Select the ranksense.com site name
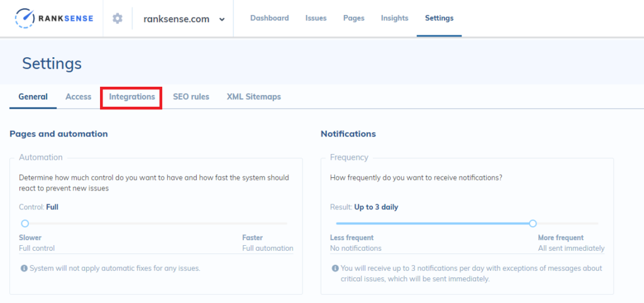Image resolution: width=644 pixels, height=303 pixels. pos(176,19)
